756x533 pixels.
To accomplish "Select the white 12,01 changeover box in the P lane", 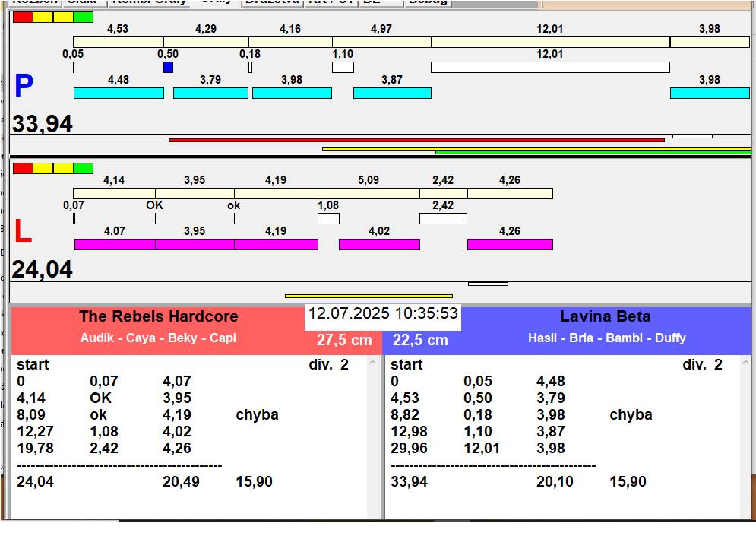I will tap(549, 68).
